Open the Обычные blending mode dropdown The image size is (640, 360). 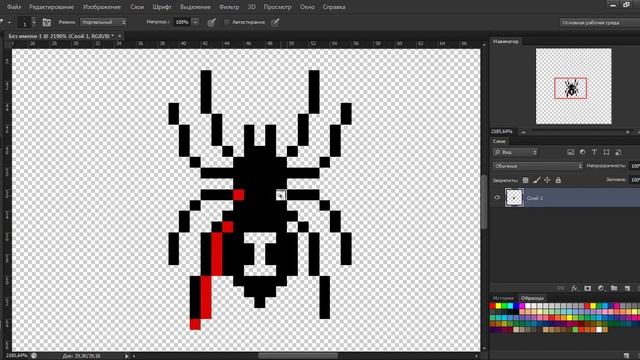[x=538, y=166]
